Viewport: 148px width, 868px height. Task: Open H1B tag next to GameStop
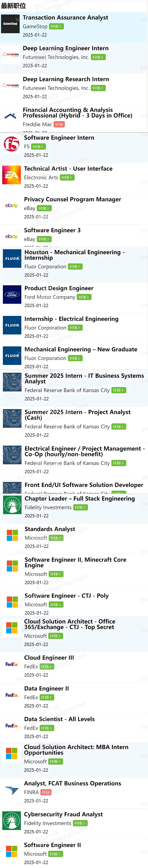56,26
